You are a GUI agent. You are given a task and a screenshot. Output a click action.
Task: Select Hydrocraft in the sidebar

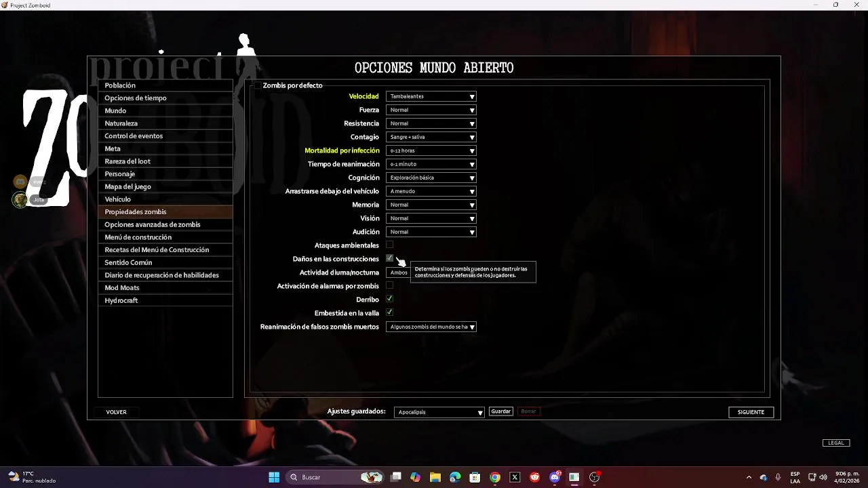point(165,300)
